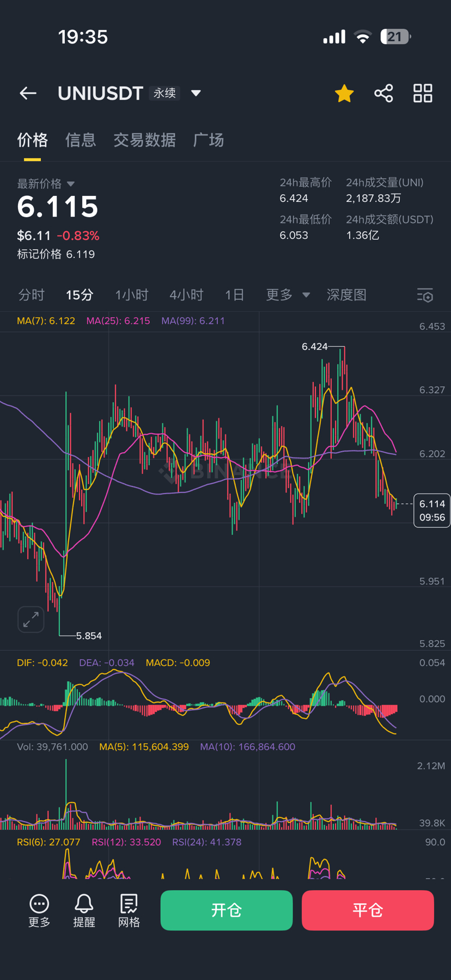Open the 深度图 depth chart
The height and width of the screenshot is (980, 451).
(346, 295)
